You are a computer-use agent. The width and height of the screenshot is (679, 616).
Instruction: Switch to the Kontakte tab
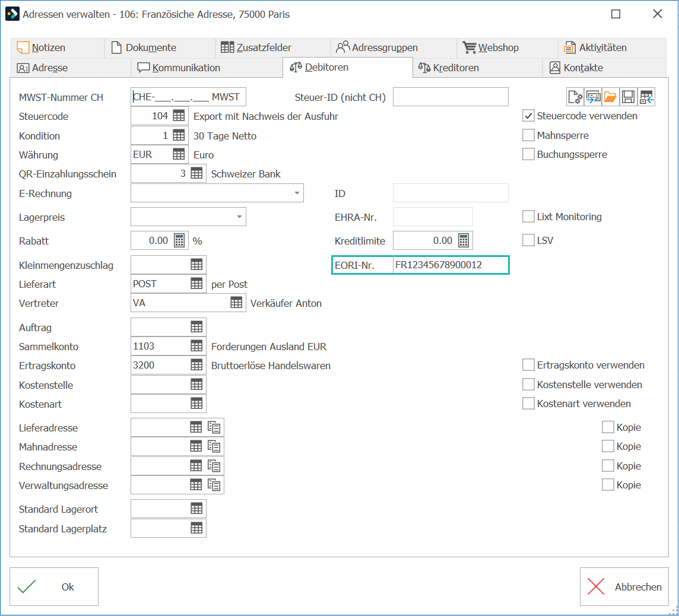coord(605,68)
